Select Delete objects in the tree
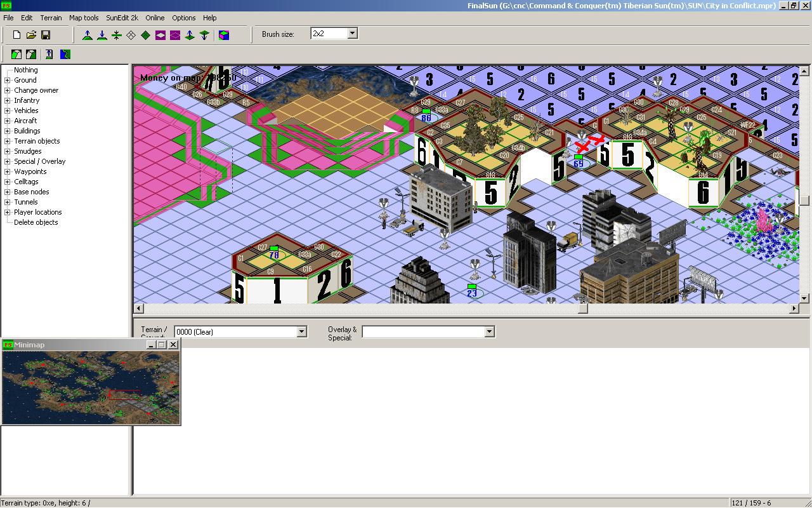 click(36, 222)
